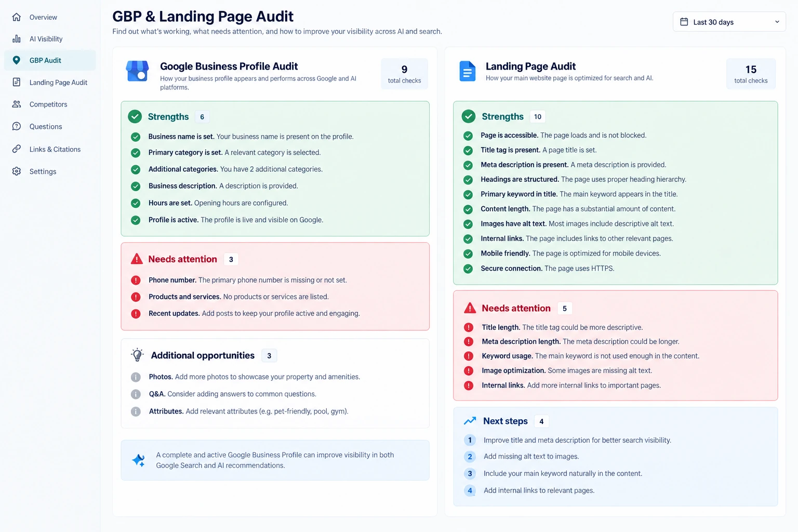The image size is (798, 532).
Task: Click the lightbulb icon beside Additional opportunities
Action: click(x=137, y=355)
